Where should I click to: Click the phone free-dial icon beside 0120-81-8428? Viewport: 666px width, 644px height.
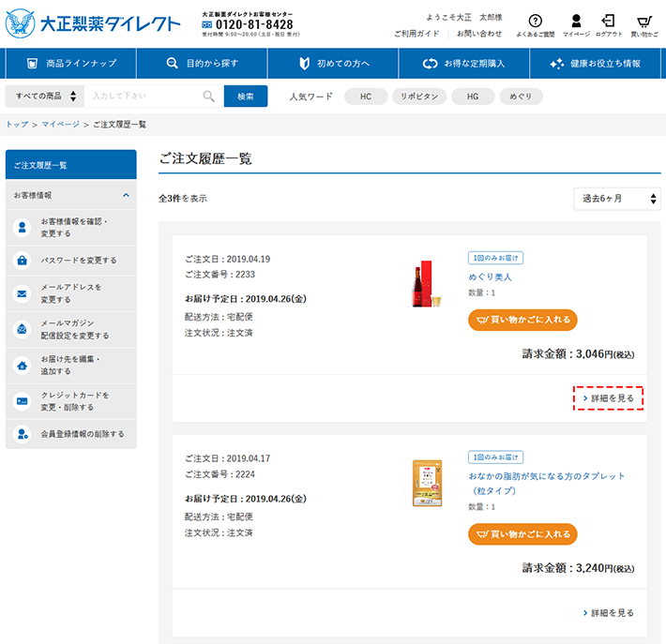click(x=207, y=25)
